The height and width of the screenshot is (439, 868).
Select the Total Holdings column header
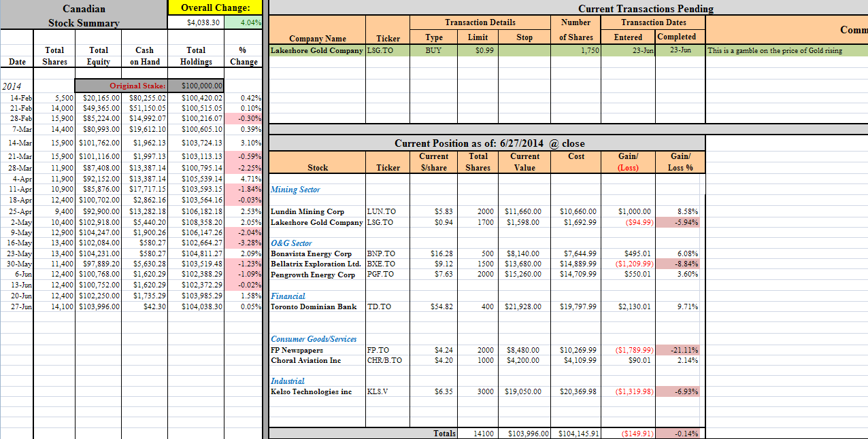196,56
